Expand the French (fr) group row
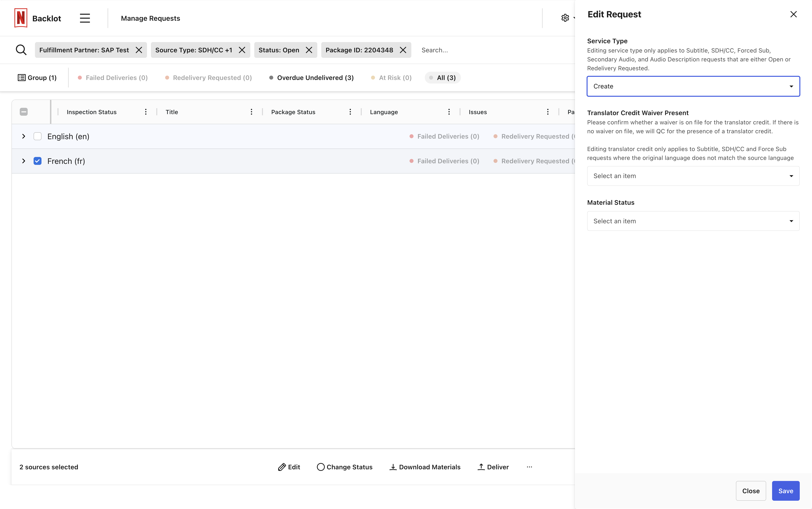The width and height of the screenshot is (812, 509). pos(24,161)
